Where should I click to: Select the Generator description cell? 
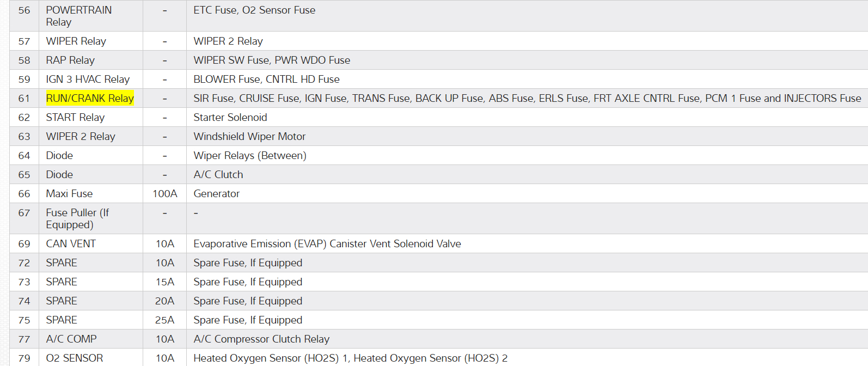(x=216, y=194)
